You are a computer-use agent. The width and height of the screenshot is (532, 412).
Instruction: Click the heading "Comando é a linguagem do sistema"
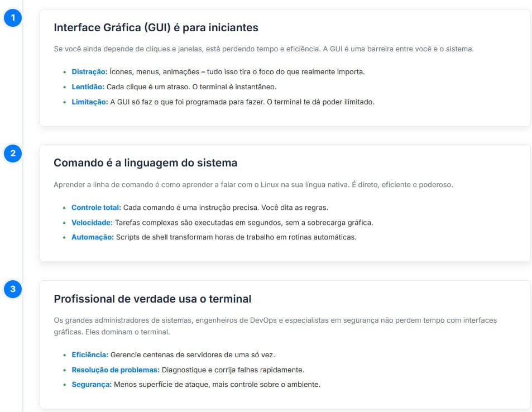coord(145,163)
